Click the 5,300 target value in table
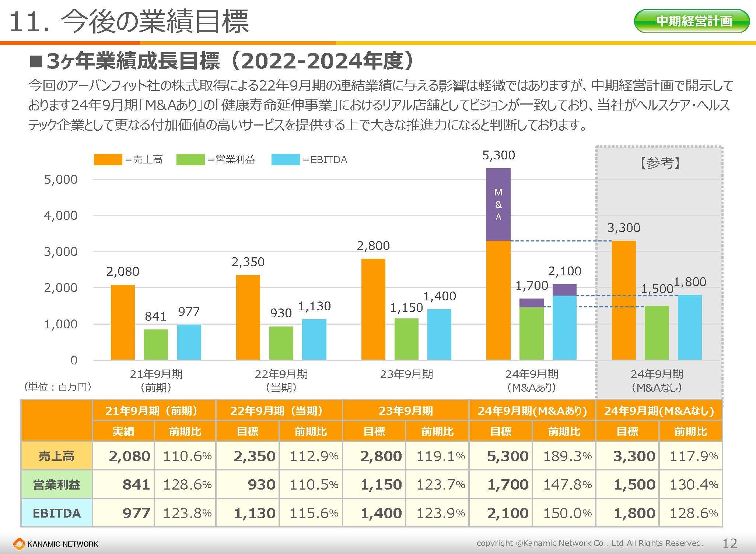The width and height of the screenshot is (756, 554). click(x=507, y=456)
